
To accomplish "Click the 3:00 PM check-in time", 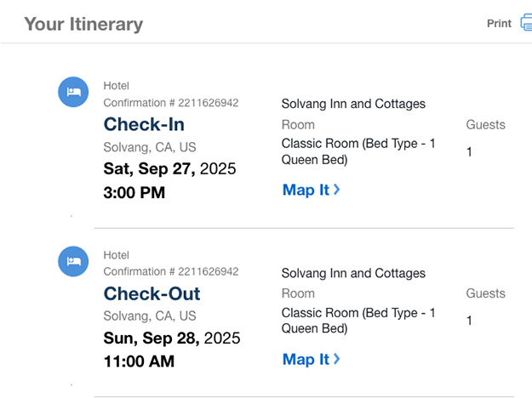I will (134, 193).
